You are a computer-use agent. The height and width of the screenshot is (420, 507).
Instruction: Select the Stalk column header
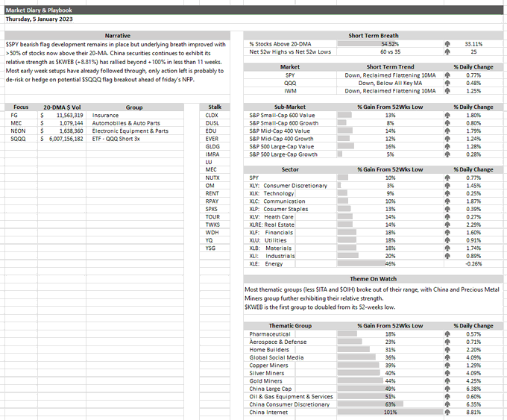[x=215, y=107]
